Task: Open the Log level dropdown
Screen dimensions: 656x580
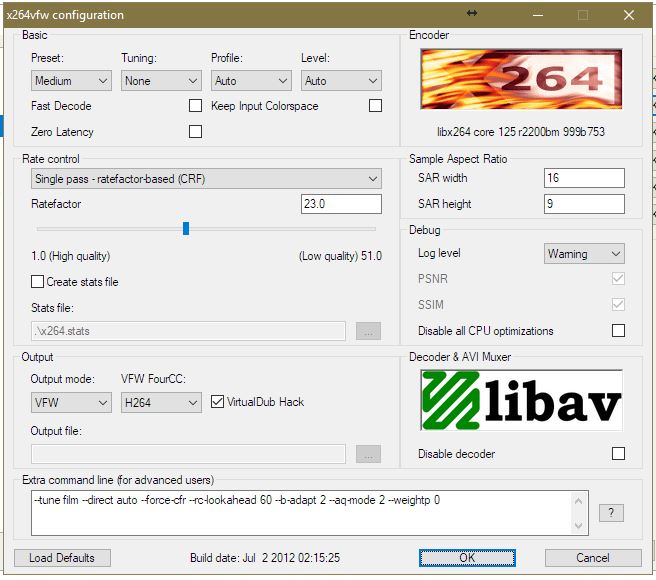Action: point(584,254)
